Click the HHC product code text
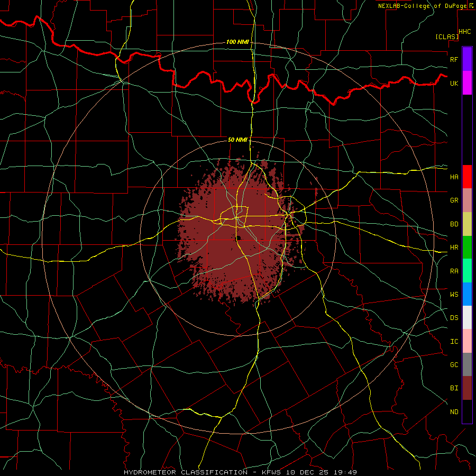This screenshot has width=476, height=476. point(464,32)
